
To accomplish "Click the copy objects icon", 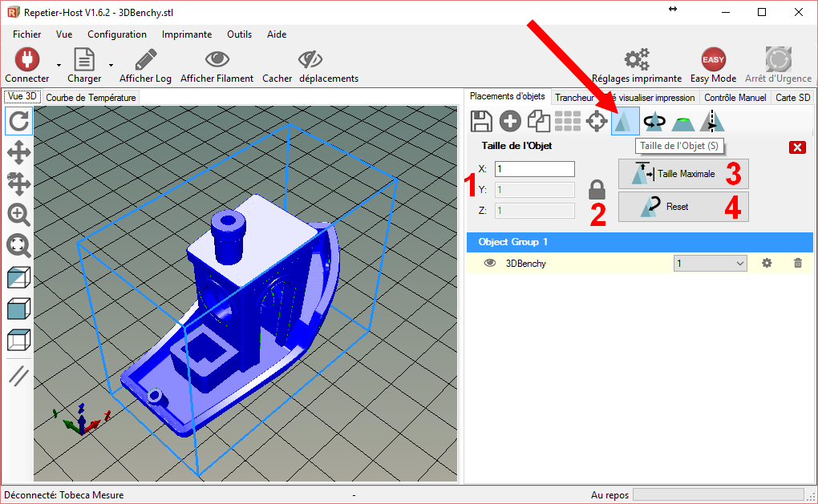I will point(538,121).
